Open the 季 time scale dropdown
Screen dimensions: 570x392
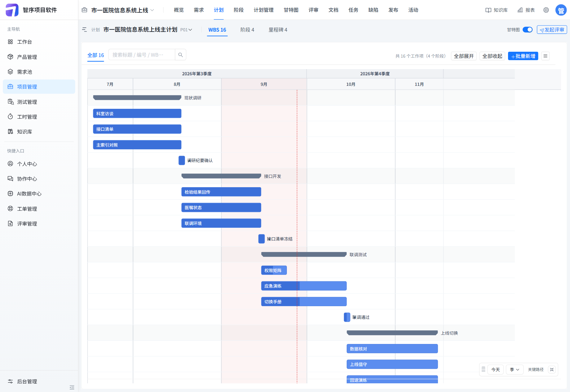click(515, 369)
